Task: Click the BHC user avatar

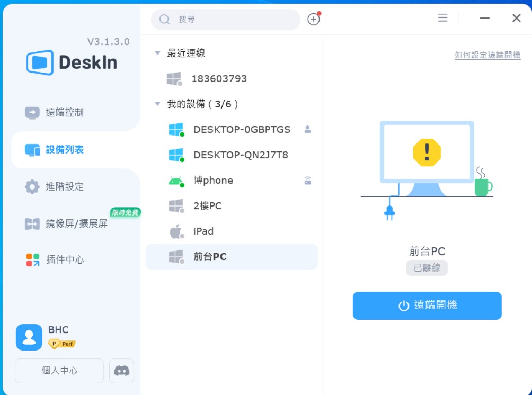Action: point(29,337)
